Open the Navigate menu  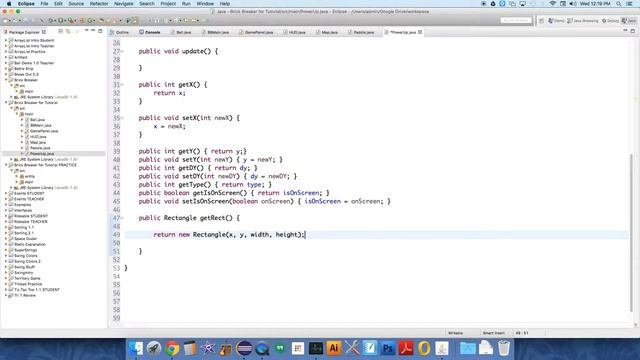coord(124,4)
